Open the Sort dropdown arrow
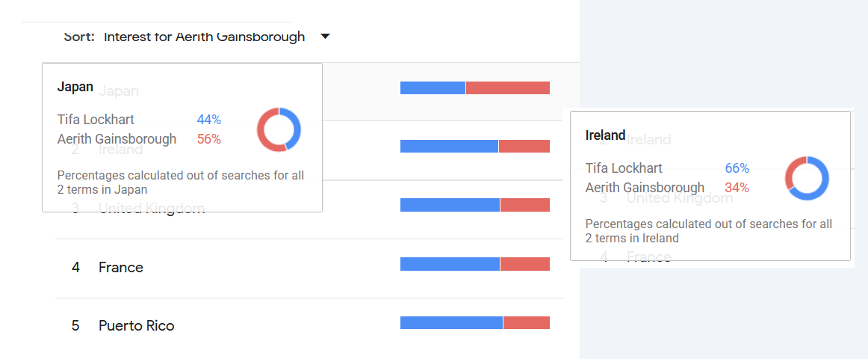The image size is (868, 359). tap(326, 37)
